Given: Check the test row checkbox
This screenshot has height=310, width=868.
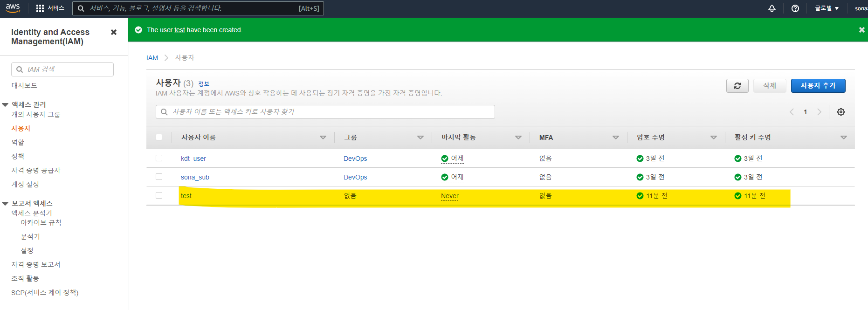Looking at the screenshot, I should (159, 195).
